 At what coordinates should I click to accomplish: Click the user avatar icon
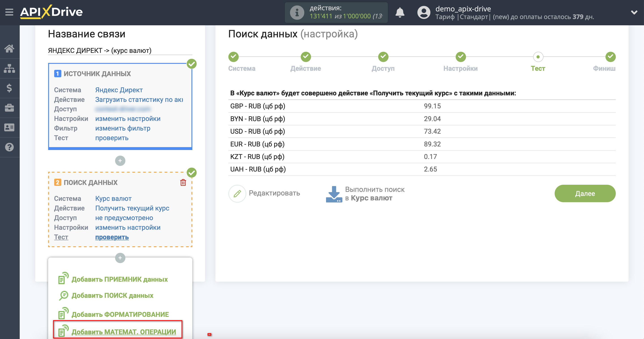[x=423, y=12]
